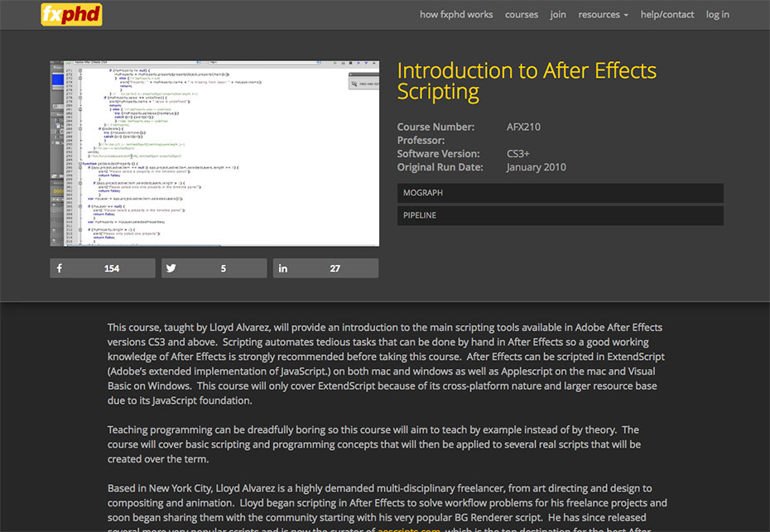The image size is (770, 532).
Task: Open the how fxphd works menu item
Action: pos(456,14)
